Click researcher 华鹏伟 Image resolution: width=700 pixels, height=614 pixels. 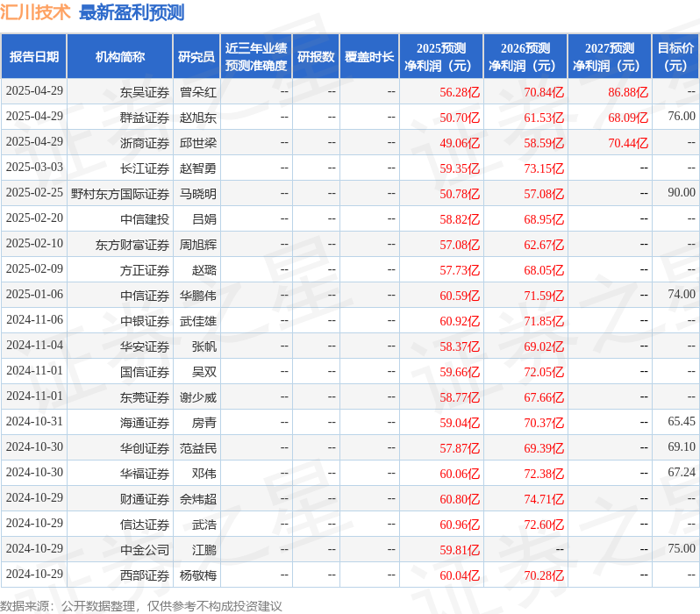pos(197,296)
